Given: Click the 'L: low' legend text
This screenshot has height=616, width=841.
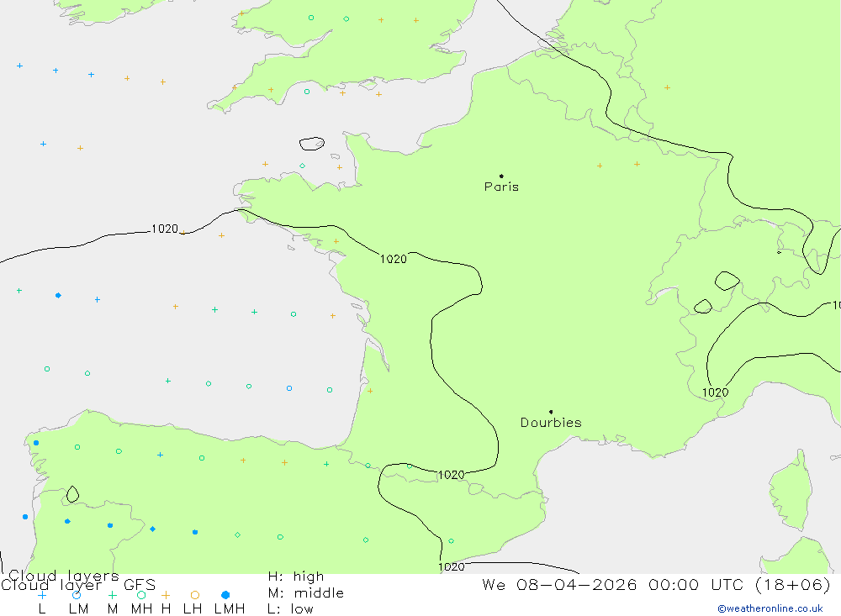Looking at the screenshot, I should [290, 609].
